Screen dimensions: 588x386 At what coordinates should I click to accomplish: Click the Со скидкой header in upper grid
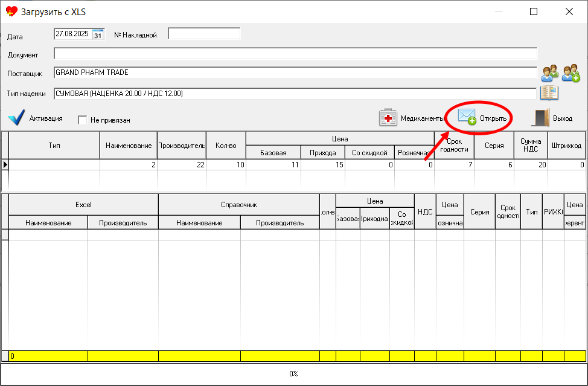[x=369, y=152]
